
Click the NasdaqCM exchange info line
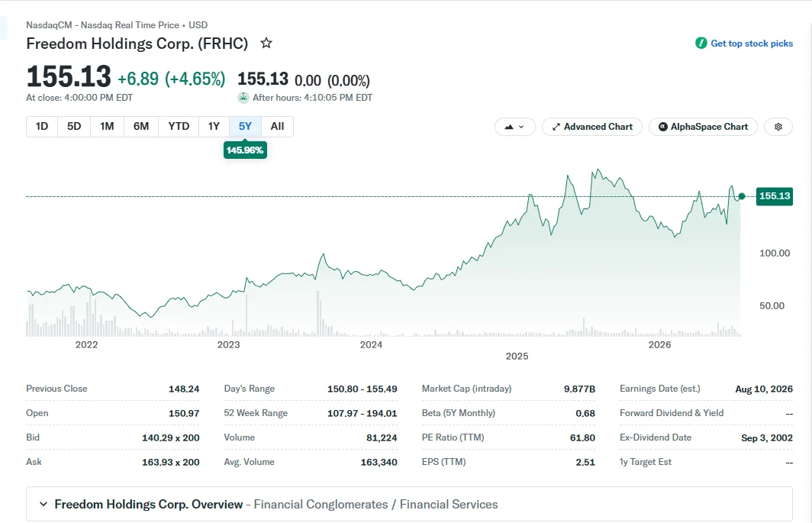(117, 25)
